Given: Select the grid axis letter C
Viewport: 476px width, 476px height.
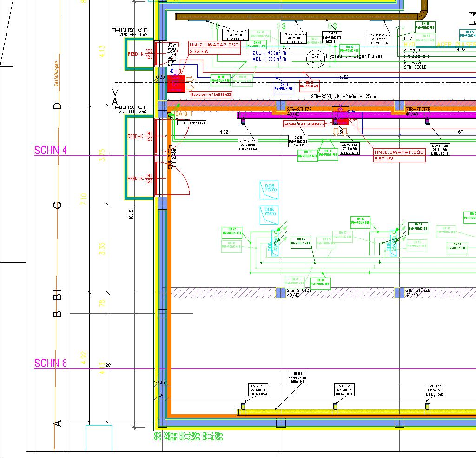Looking at the screenshot, I should 57,205.
